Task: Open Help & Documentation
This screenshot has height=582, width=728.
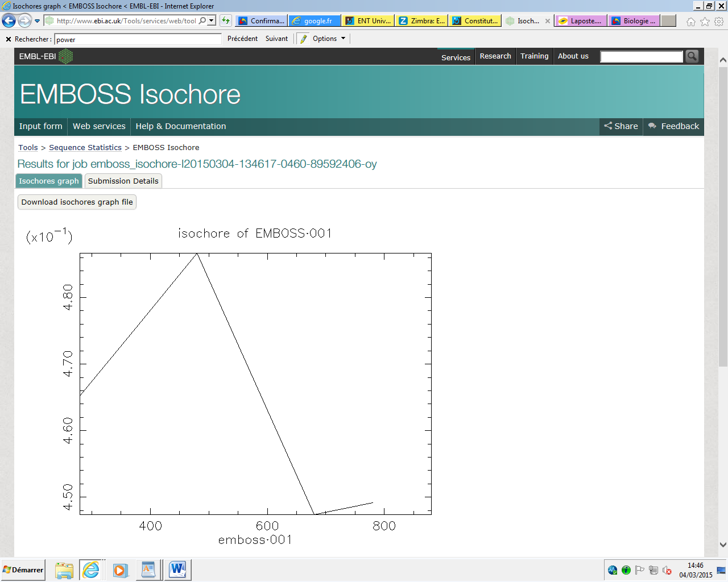Action: [181, 126]
